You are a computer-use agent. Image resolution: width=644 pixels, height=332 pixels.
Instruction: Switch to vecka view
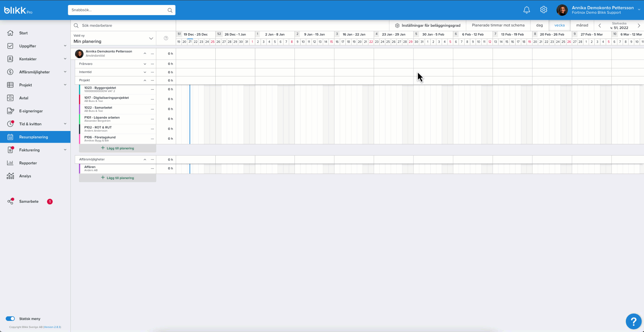559,25
